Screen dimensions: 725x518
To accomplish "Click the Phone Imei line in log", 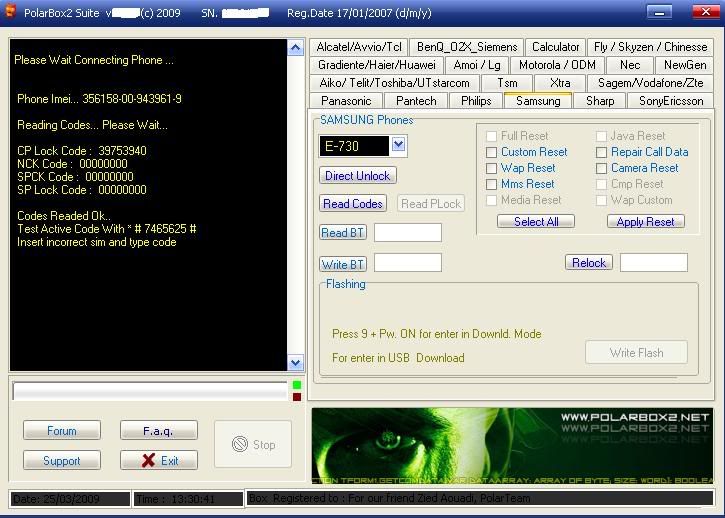I will (x=99, y=99).
